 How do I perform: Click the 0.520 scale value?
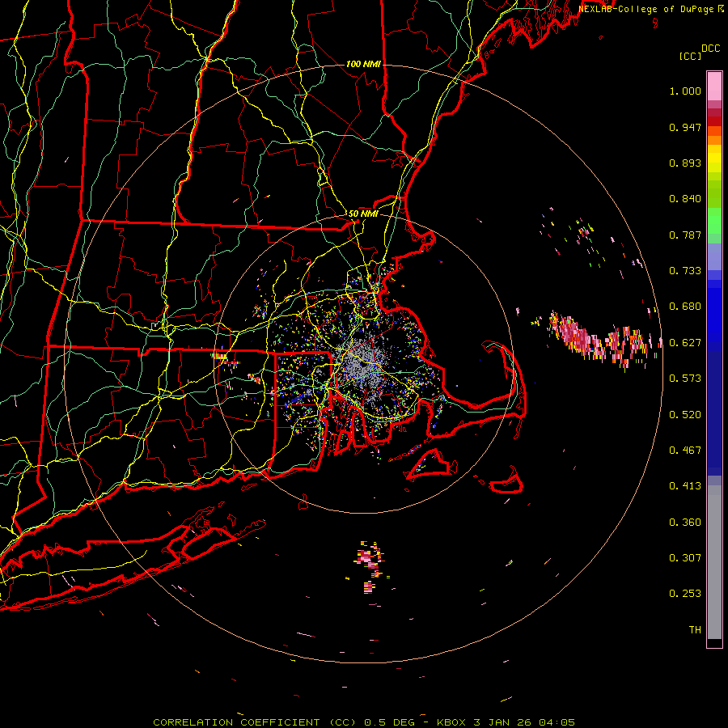[685, 415]
